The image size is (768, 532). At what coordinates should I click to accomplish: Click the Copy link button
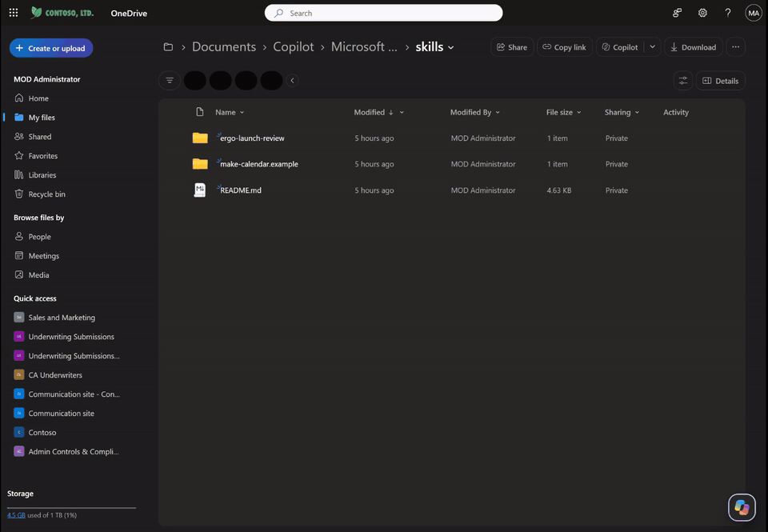564,47
